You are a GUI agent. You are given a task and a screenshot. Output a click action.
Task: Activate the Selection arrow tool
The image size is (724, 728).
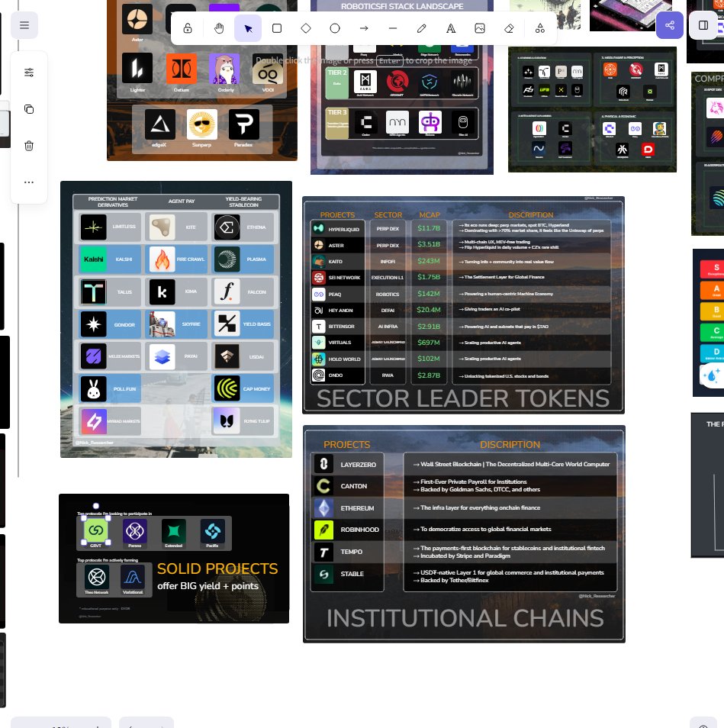248,28
